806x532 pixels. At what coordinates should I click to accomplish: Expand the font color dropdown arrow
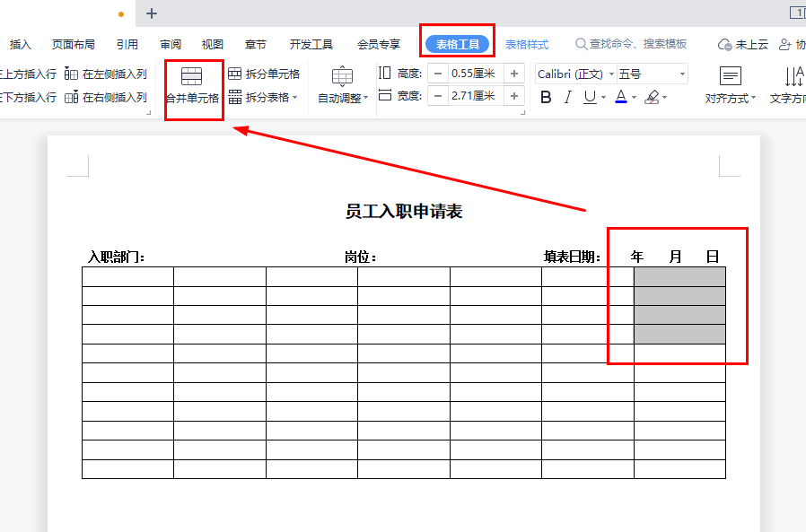634,97
